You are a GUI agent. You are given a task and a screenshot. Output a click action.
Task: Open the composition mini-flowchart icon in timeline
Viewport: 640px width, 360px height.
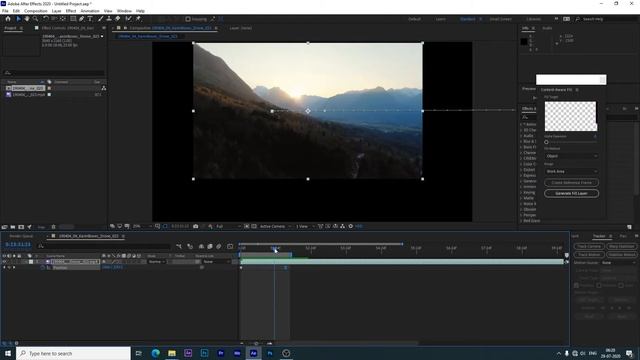[179, 247]
